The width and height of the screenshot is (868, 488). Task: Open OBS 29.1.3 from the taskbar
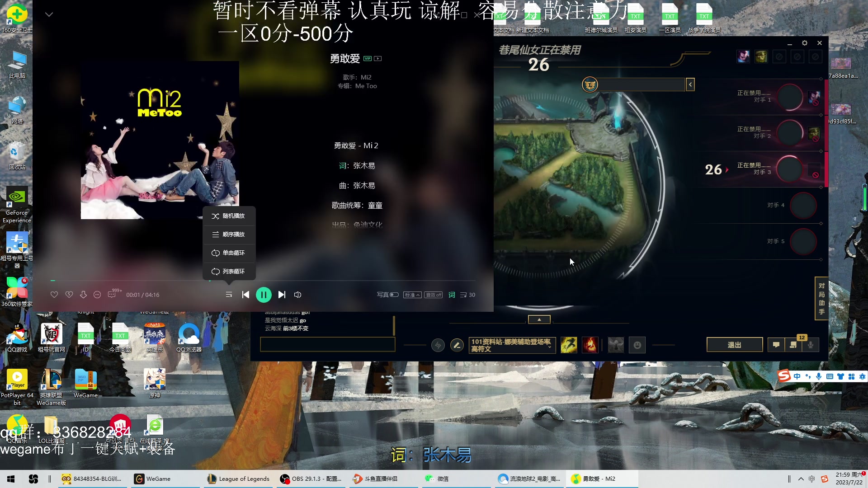(311, 479)
